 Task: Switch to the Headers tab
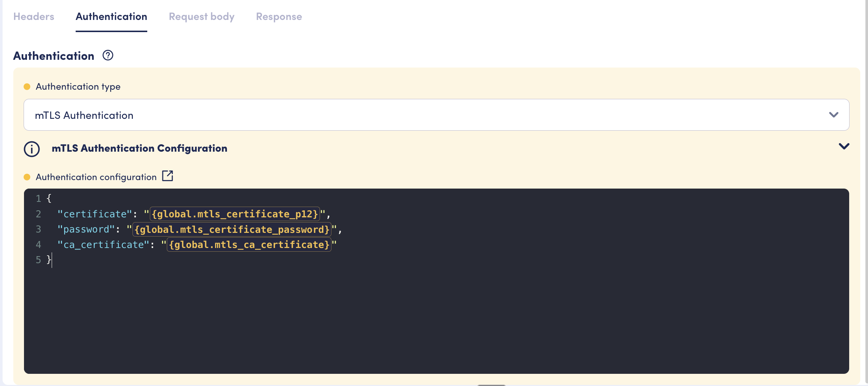(x=34, y=17)
